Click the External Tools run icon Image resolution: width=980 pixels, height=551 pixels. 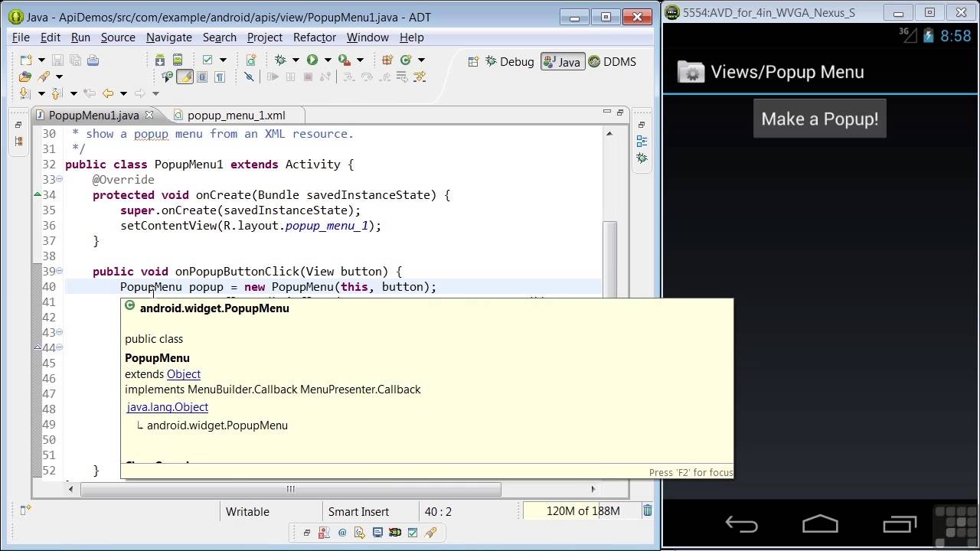click(x=345, y=60)
